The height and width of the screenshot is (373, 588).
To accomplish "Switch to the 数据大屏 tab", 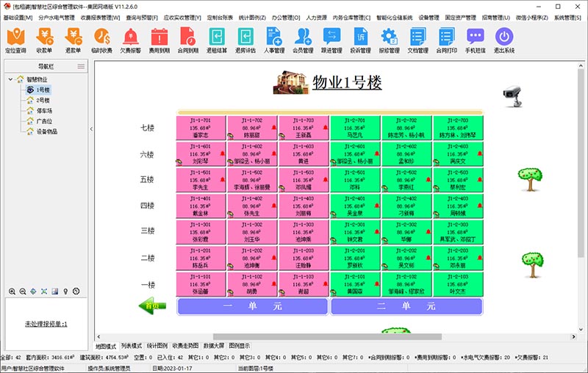I will click(214, 345).
